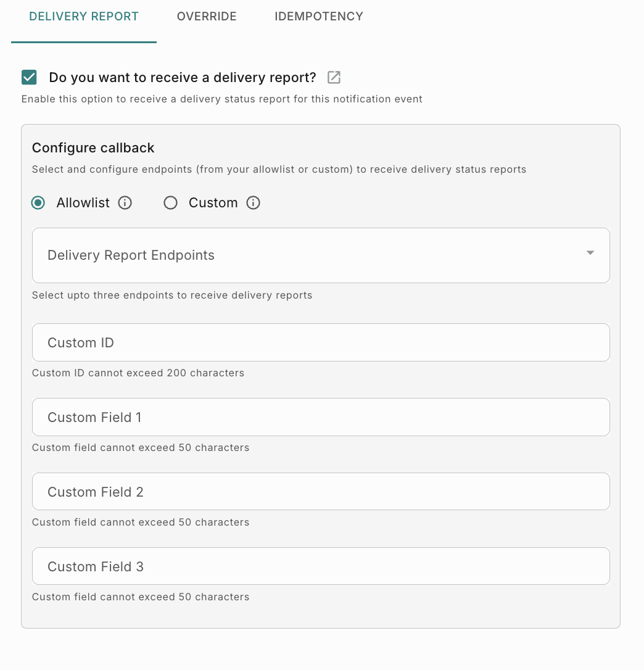Screen dimensions: 644x670
Task: Uncheck the receive delivery report checkbox
Action: [x=29, y=77]
